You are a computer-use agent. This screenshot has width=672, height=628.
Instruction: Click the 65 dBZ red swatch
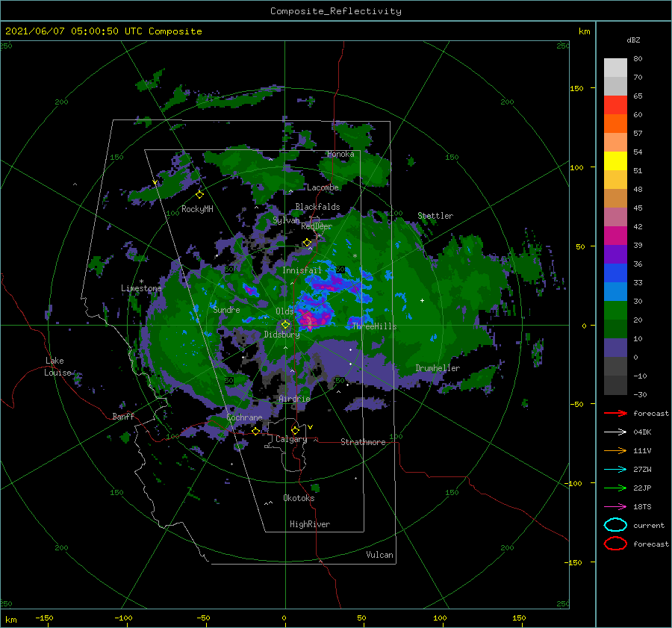[x=615, y=105]
